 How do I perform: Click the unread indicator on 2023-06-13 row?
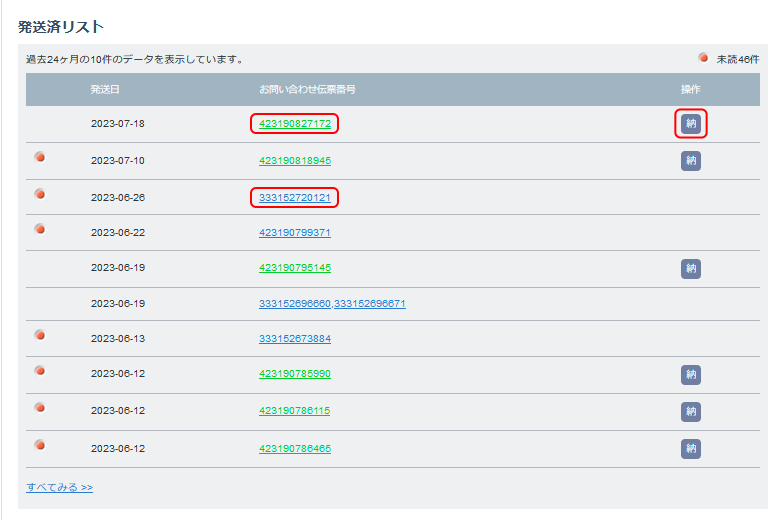coord(40,335)
